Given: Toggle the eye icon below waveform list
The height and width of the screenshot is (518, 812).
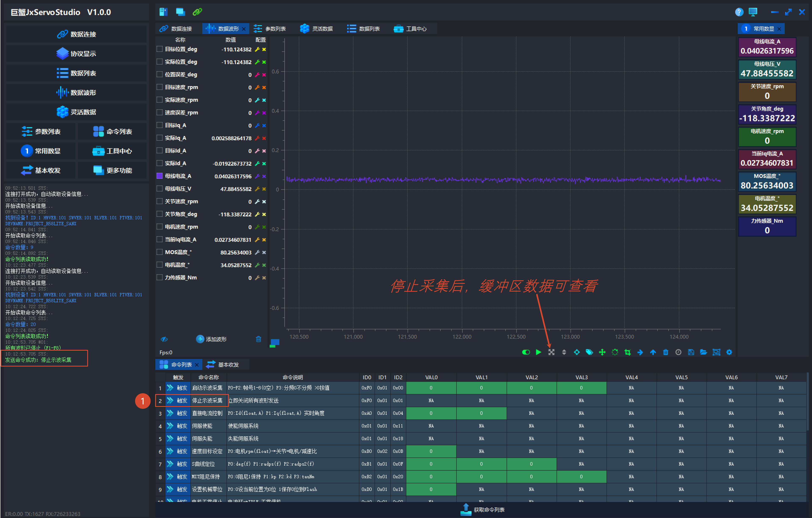Looking at the screenshot, I should pos(164,339).
